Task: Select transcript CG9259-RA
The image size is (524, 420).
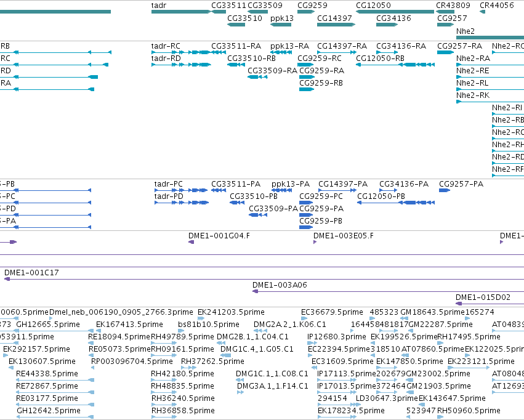Action: [x=307, y=77]
